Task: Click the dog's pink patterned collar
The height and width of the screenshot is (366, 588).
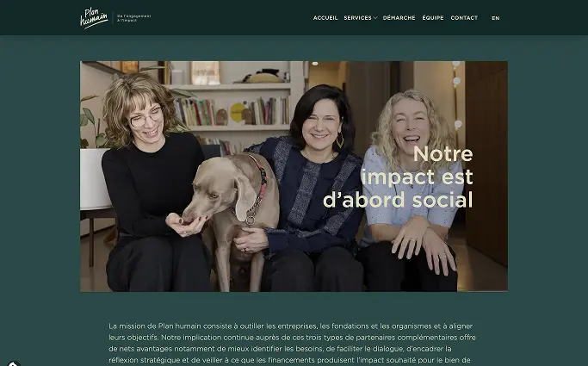Action: tap(262, 177)
